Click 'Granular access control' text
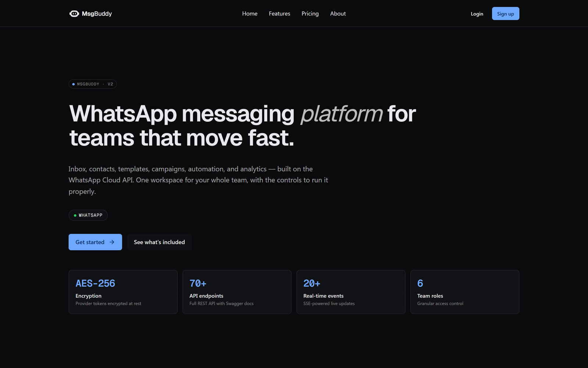 point(440,304)
